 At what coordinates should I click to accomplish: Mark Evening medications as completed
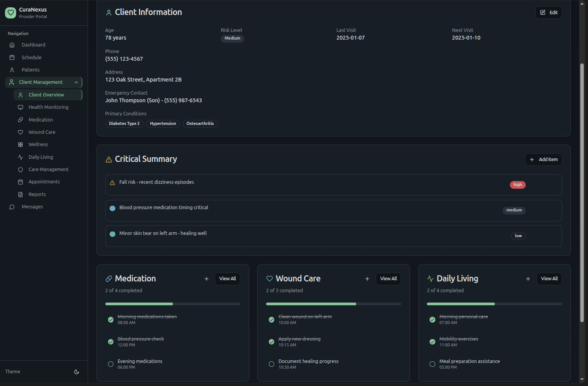point(110,364)
